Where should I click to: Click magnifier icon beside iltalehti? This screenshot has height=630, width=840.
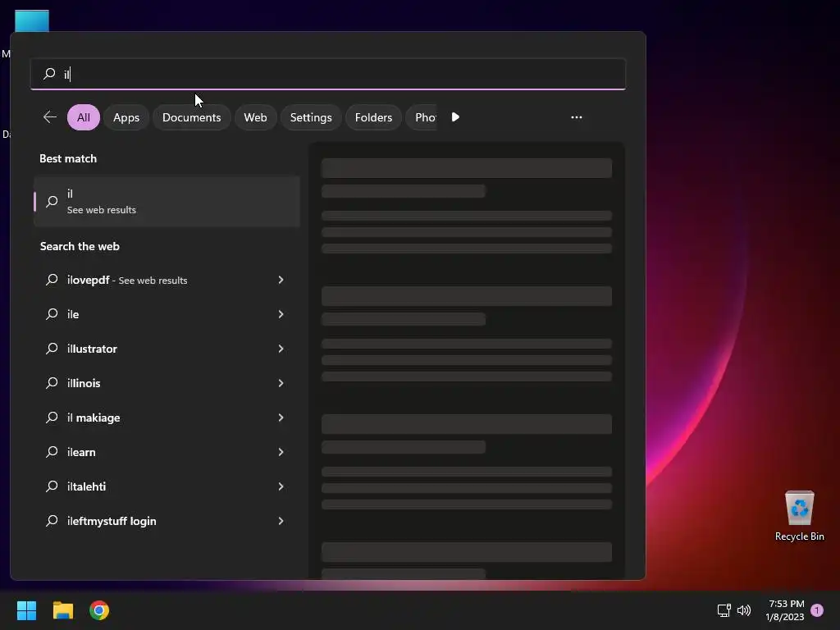pyautogui.click(x=52, y=486)
